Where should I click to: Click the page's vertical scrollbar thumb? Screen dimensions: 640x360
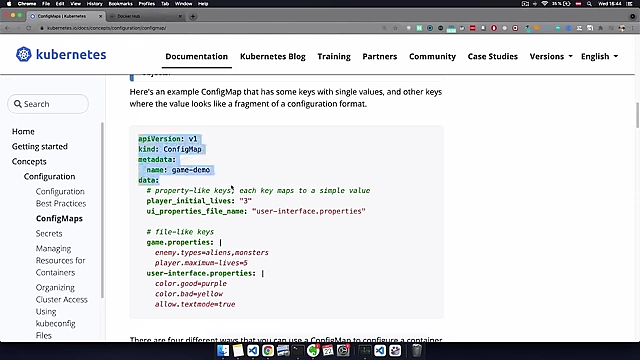637,115
